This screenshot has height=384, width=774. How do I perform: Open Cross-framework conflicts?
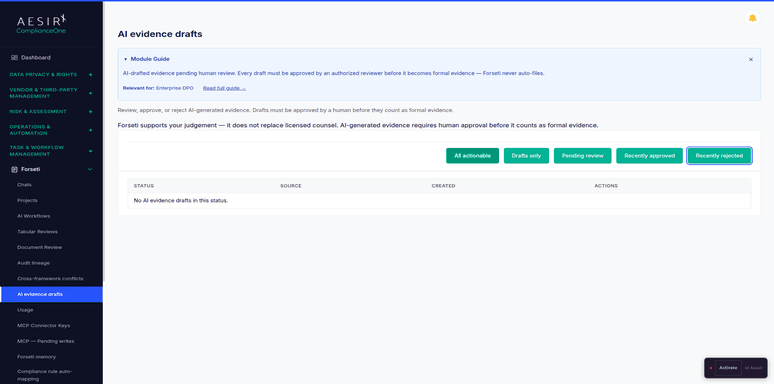(x=51, y=278)
